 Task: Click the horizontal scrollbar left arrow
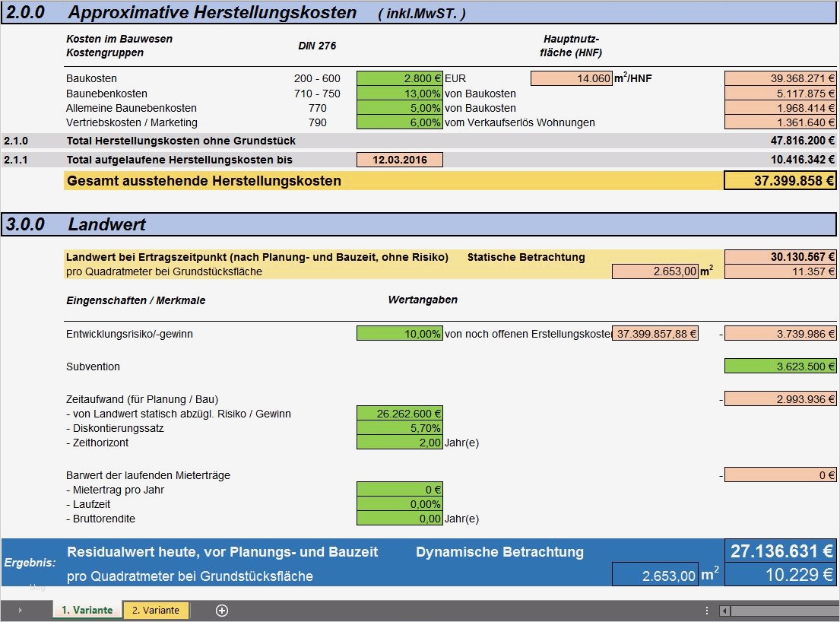[x=724, y=611]
